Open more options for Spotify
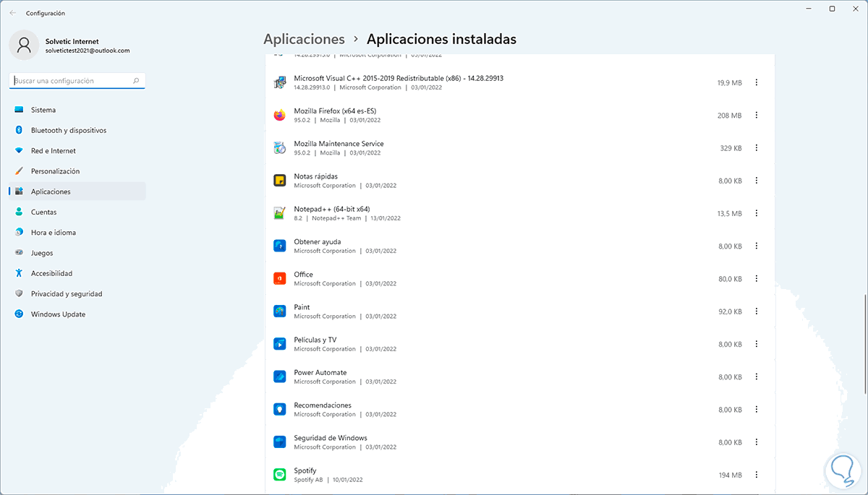This screenshot has width=868, height=495. click(757, 475)
